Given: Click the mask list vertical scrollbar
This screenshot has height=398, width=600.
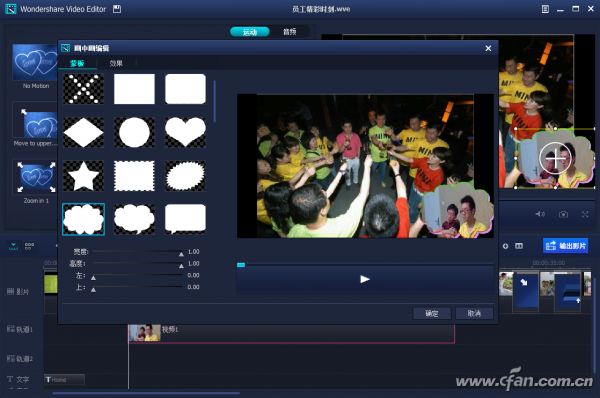Looking at the screenshot, I should click(215, 101).
